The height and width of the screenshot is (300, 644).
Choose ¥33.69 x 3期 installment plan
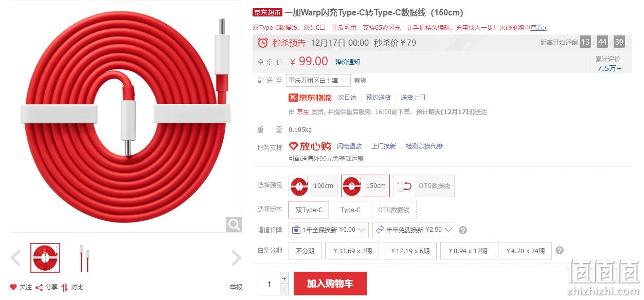(352, 251)
